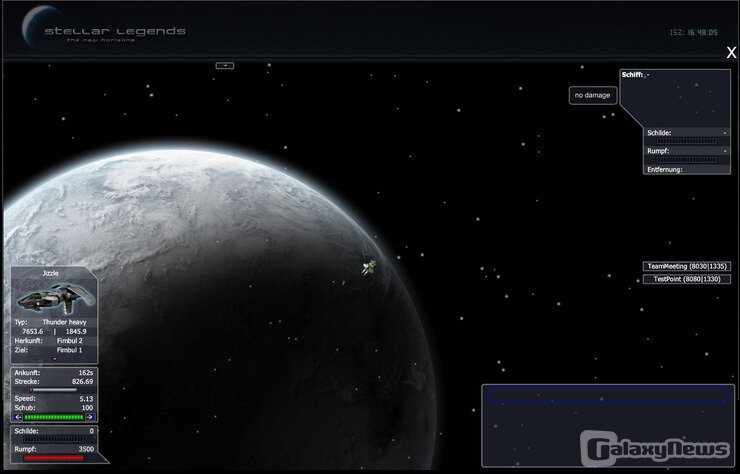This screenshot has height=474, width=740.
Task: Click the empty Schilde bar in own-ship panel
Action: (54, 439)
